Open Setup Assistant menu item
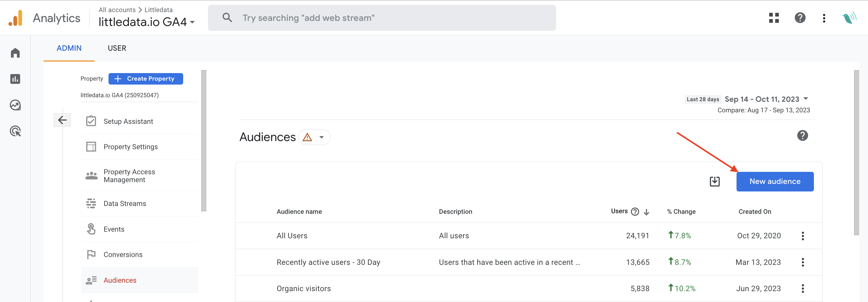This screenshot has width=868, height=302. pyautogui.click(x=140, y=121)
